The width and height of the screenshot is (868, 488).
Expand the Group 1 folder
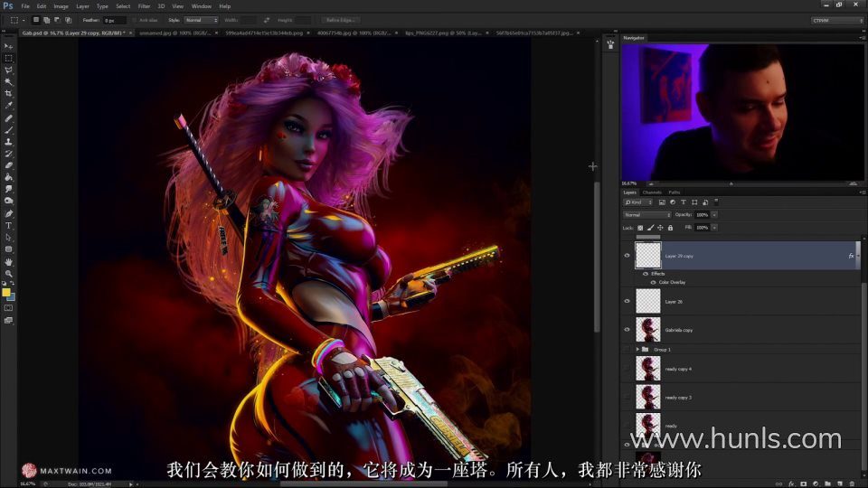(637, 350)
